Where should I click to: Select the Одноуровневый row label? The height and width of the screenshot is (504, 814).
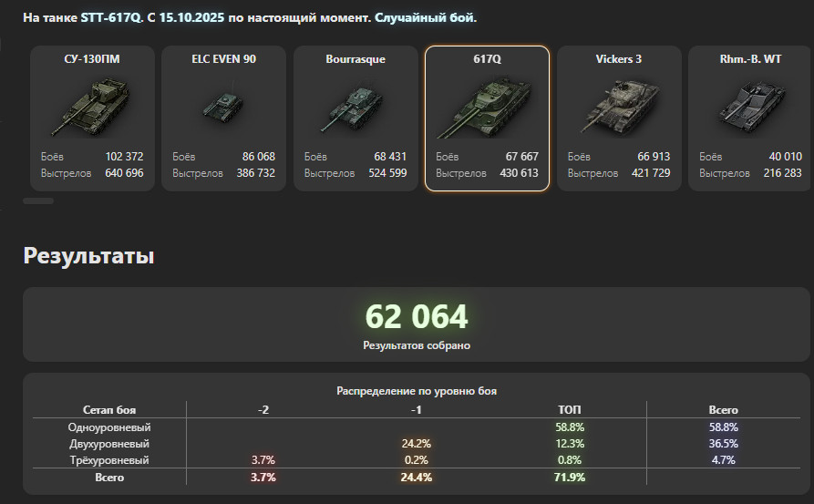point(109,427)
